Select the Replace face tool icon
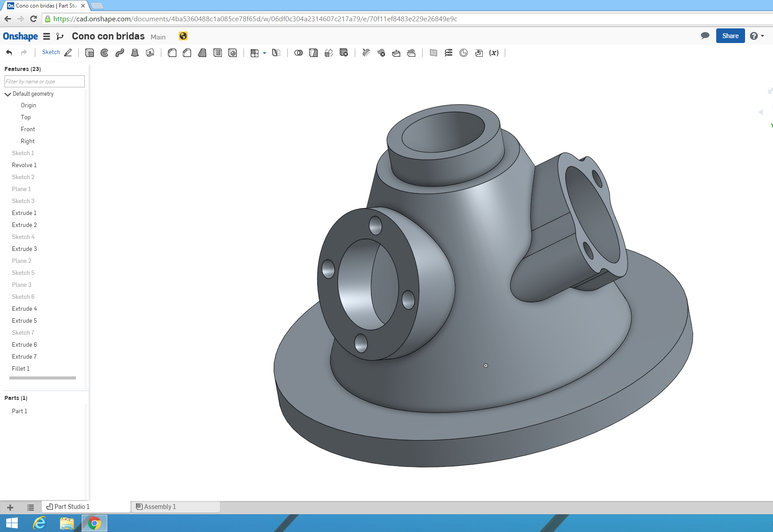This screenshot has height=532, width=773. click(411, 53)
